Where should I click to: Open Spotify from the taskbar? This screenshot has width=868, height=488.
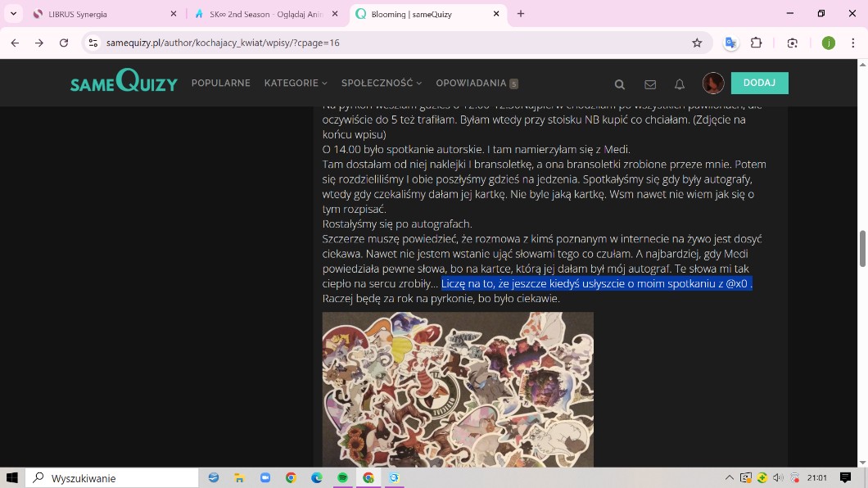tap(342, 478)
